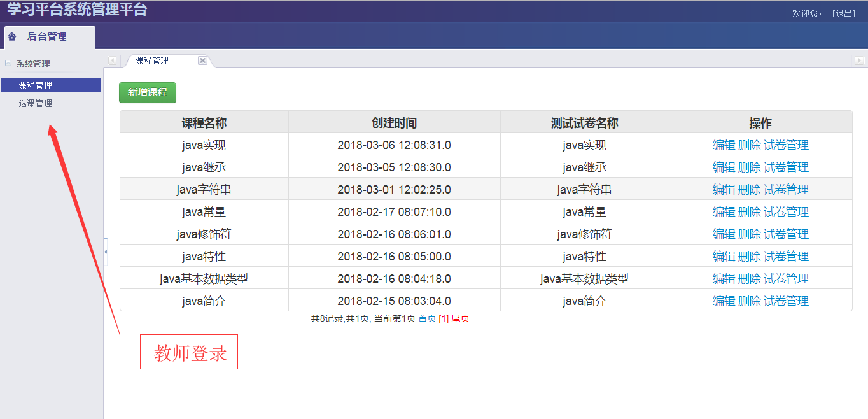868x419 pixels.
Task: Open 试卷管理 for java常量
Action: click(x=786, y=212)
